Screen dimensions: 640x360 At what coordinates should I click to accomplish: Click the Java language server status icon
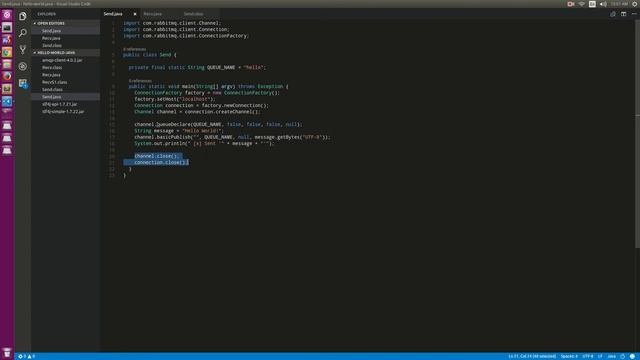click(x=622, y=356)
